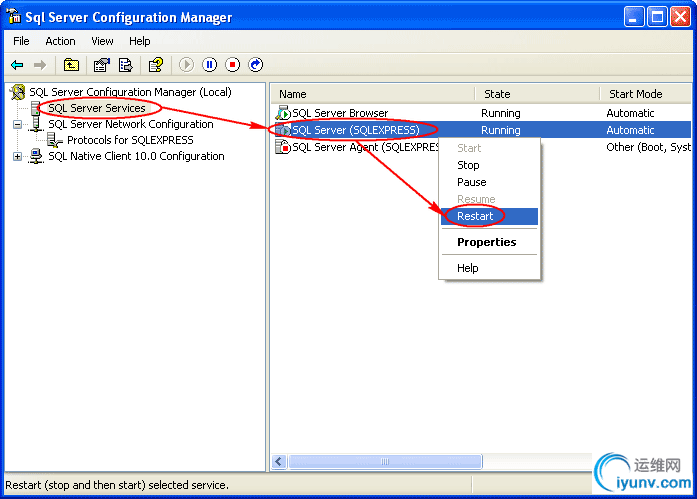Choose Restart from the context menu

tap(489, 216)
